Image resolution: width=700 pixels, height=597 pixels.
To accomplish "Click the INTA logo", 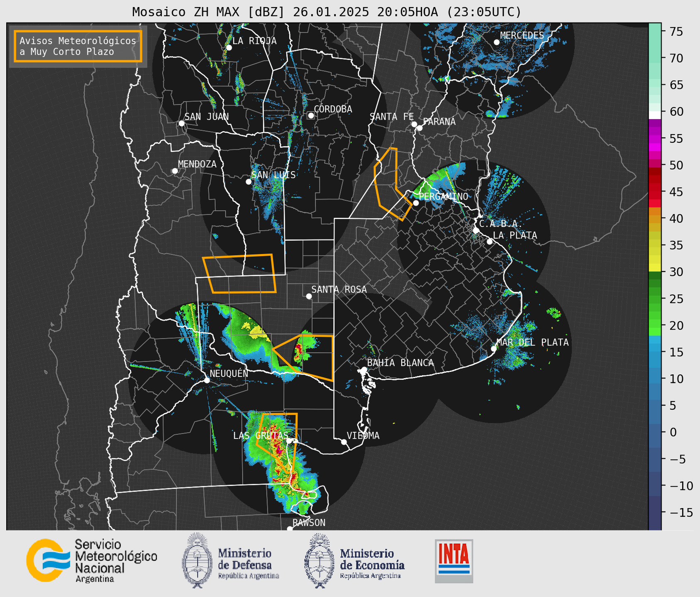I will click(454, 561).
